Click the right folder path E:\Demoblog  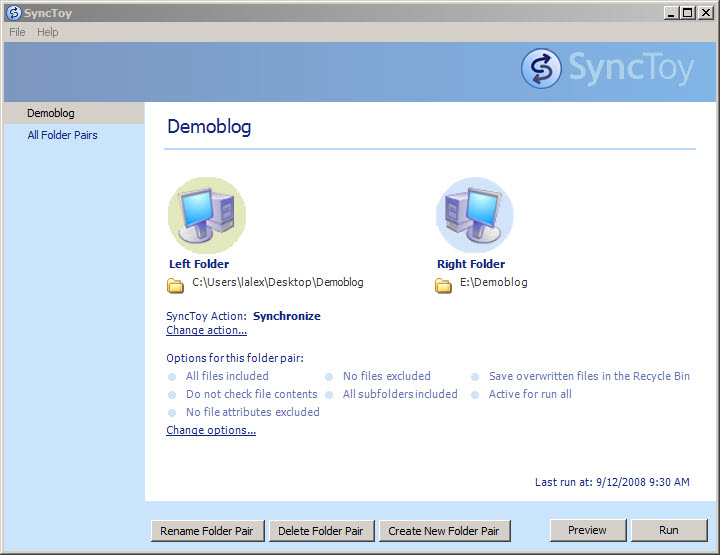pyautogui.click(x=494, y=282)
